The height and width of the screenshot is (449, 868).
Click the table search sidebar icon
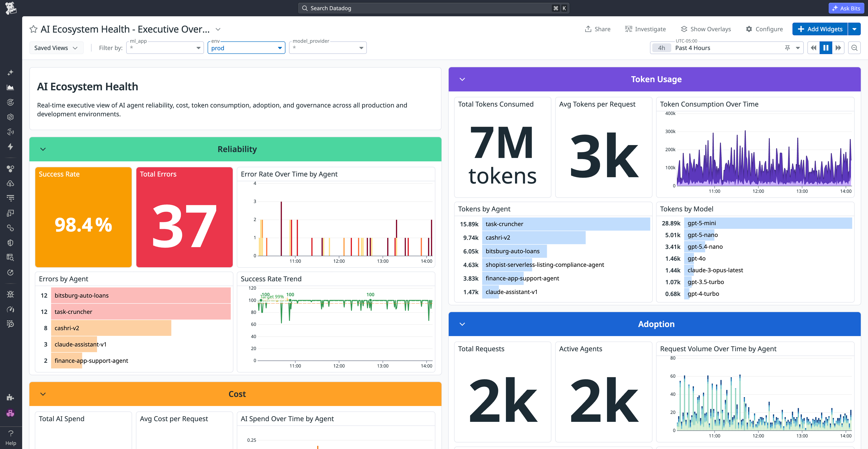coord(10,258)
